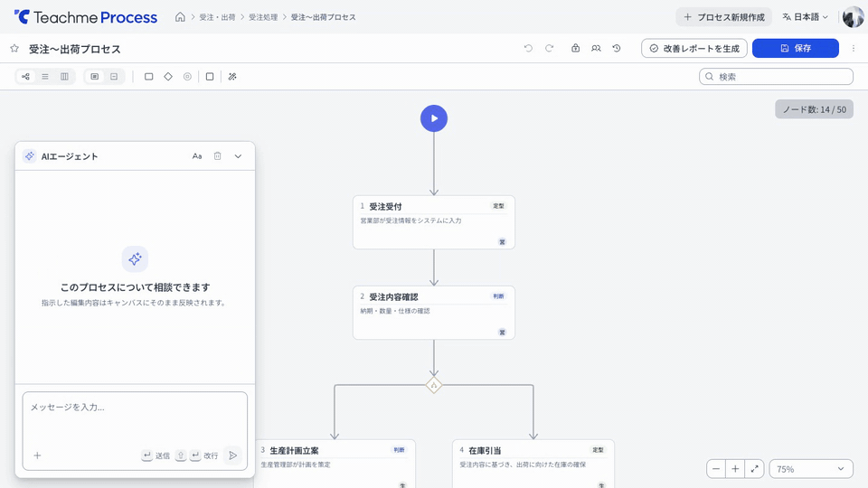Click the fit-to-screen expand icon
This screenshot has height=488, width=868.
click(754, 469)
